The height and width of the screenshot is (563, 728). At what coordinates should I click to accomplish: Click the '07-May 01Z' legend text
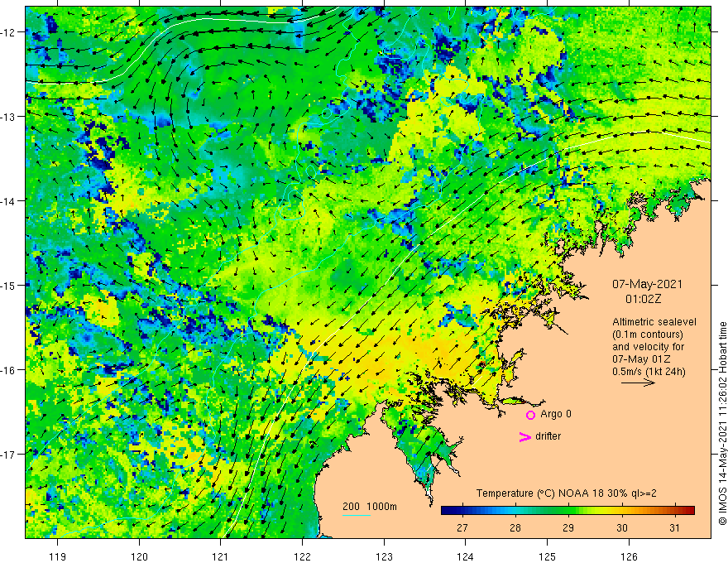coord(640,359)
